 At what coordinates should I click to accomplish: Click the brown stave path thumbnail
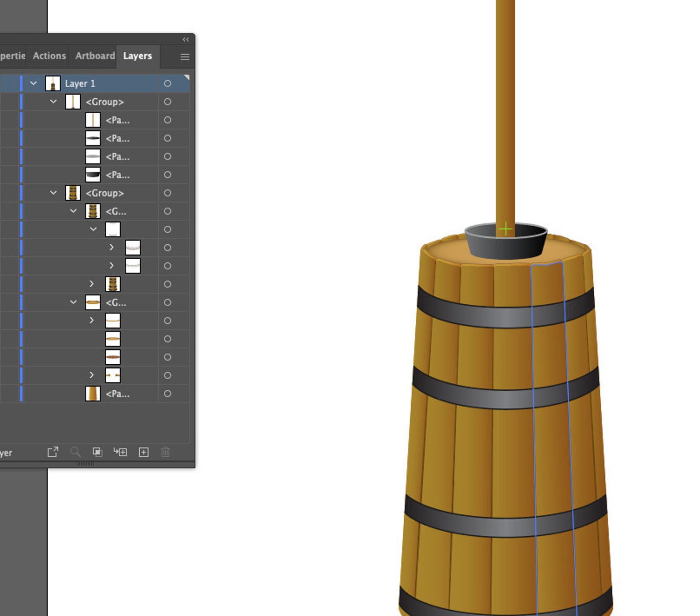coord(93,394)
